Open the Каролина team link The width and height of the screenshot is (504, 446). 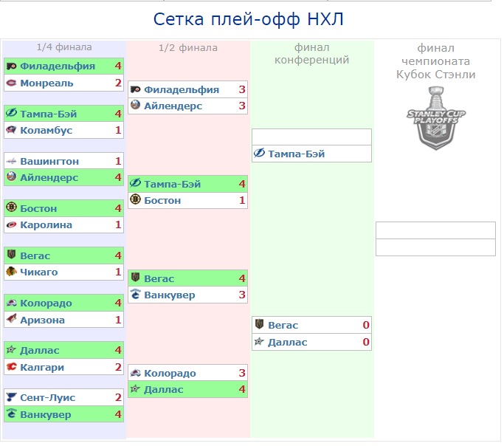coord(46,224)
